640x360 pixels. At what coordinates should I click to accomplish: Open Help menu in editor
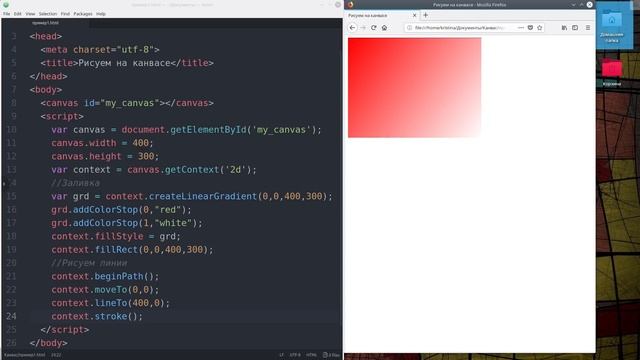[101, 14]
